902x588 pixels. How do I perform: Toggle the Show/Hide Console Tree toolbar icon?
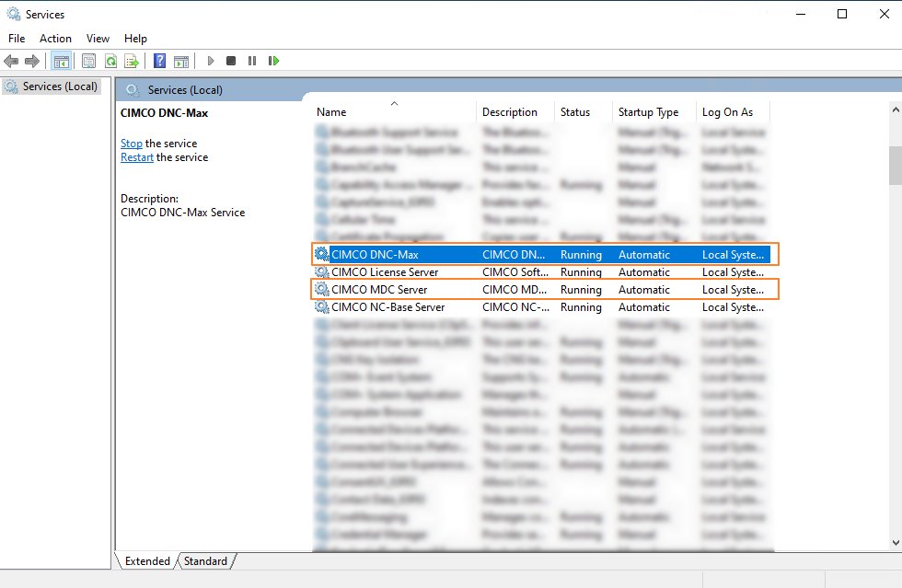pyautogui.click(x=61, y=61)
